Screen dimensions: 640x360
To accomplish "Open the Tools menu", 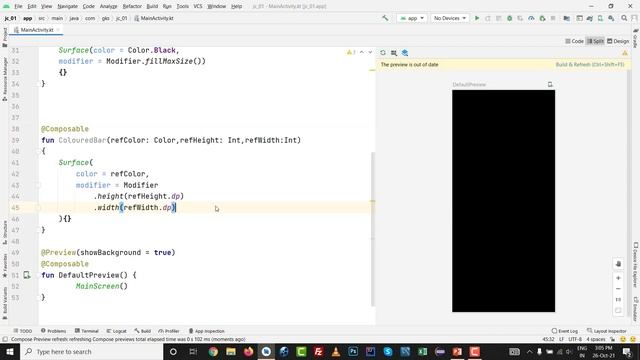I will pos(182,6).
